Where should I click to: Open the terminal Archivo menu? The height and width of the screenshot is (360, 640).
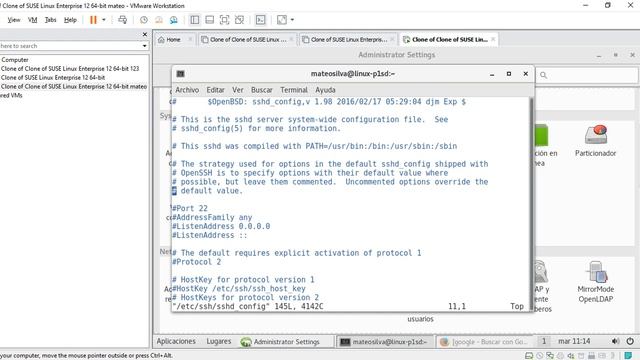(187, 90)
